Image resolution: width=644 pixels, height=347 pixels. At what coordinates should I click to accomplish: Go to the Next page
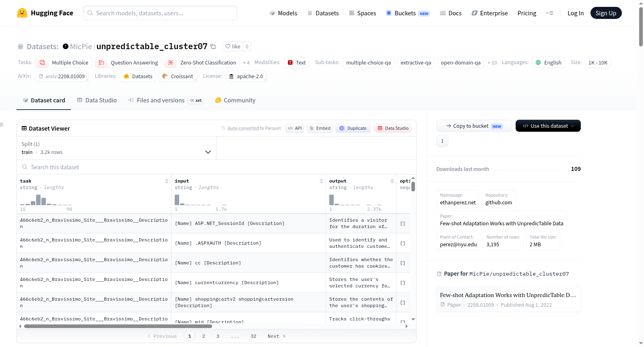tap(277, 336)
